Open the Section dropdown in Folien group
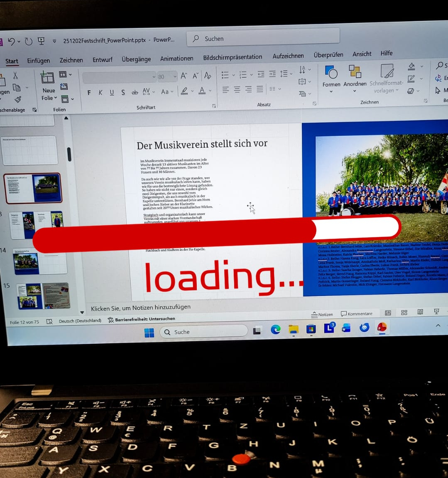 (x=67, y=99)
